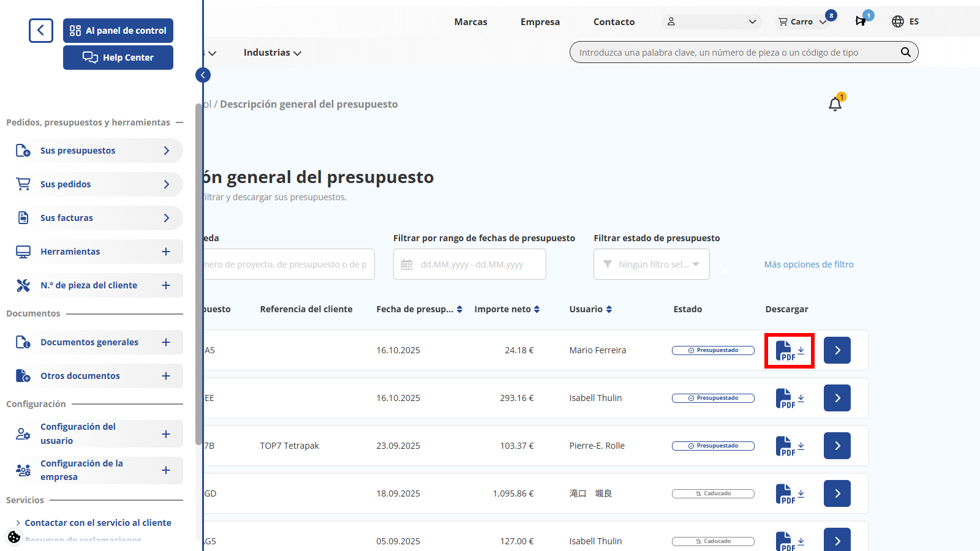Click the search magnifier icon

point(905,53)
